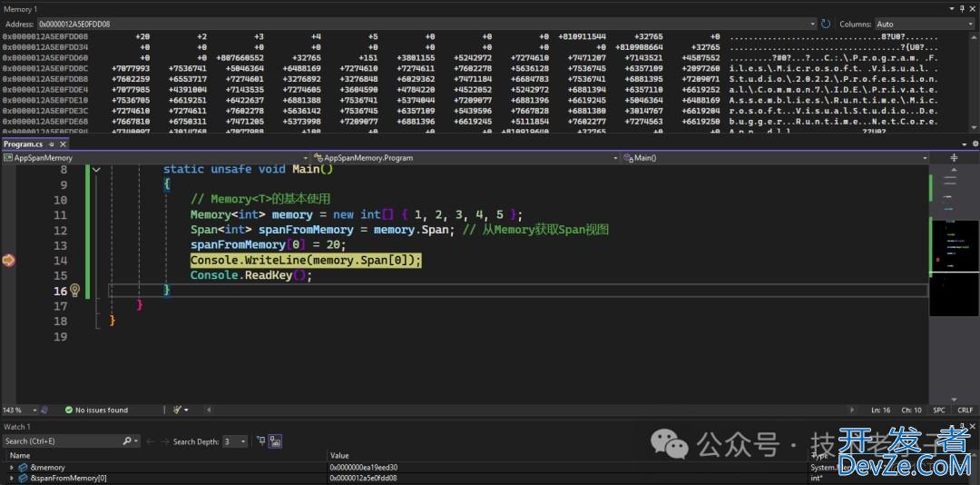980x485 pixels.
Task: Click the horizontal scrollbar right arrow
Action: point(852,410)
